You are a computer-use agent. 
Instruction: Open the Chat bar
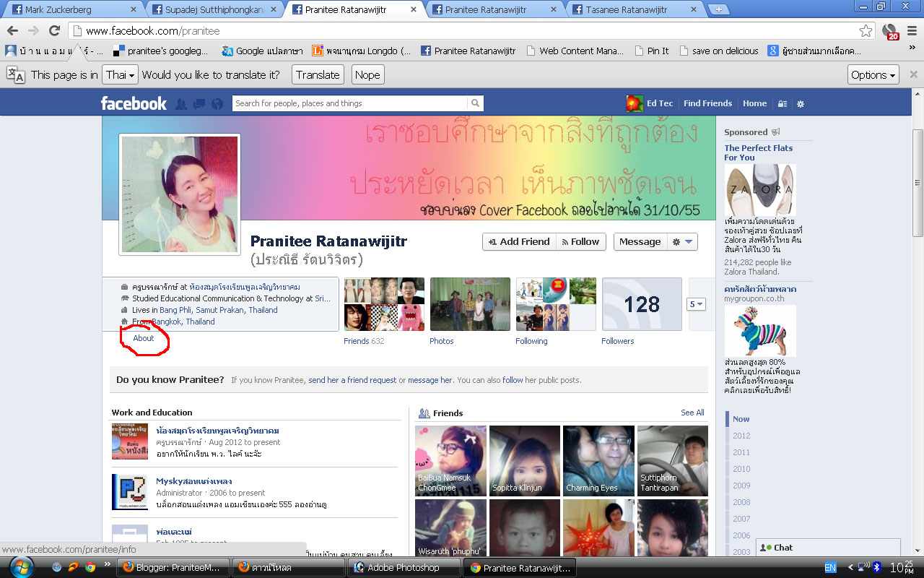[x=828, y=548]
